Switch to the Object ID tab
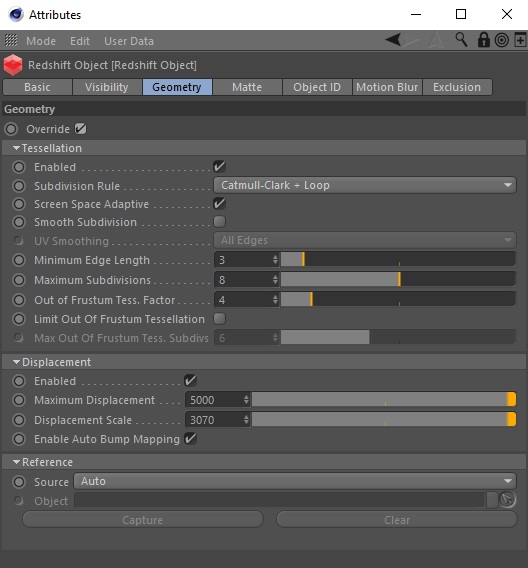The height and width of the screenshot is (568, 528). [317, 87]
